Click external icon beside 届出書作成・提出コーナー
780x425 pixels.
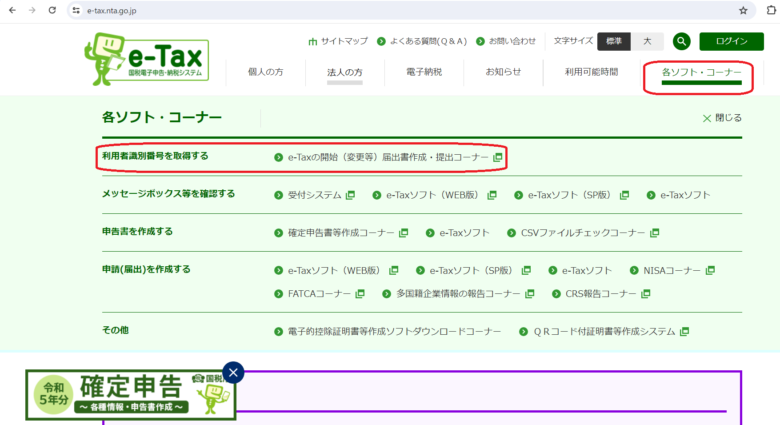pos(497,157)
